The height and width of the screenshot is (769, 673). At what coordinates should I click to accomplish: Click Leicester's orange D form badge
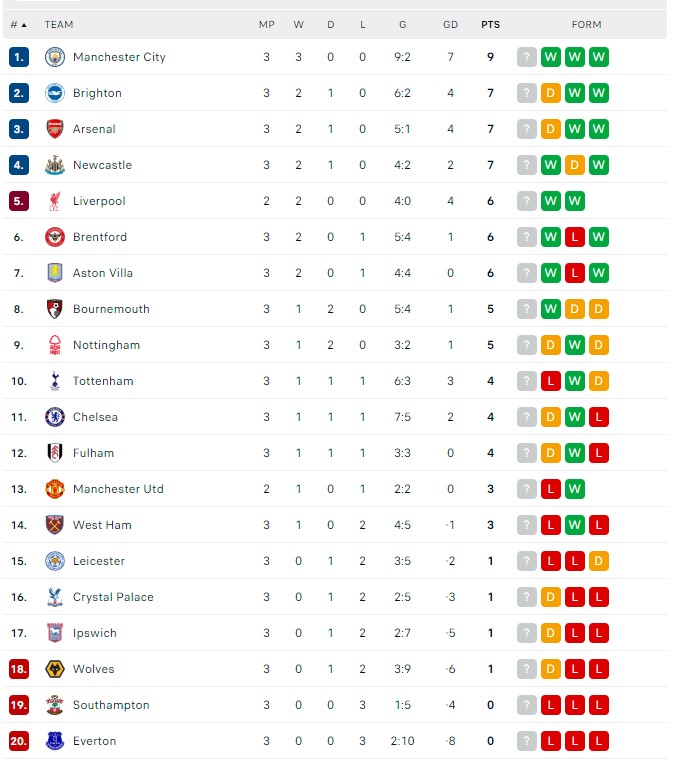tap(598, 561)
